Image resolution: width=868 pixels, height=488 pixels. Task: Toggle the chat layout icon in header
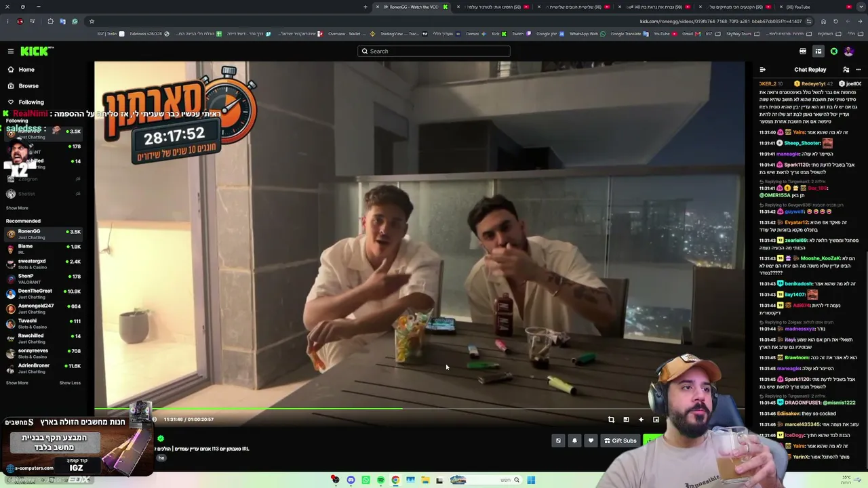pyautogui.click(x=818, y=52)
